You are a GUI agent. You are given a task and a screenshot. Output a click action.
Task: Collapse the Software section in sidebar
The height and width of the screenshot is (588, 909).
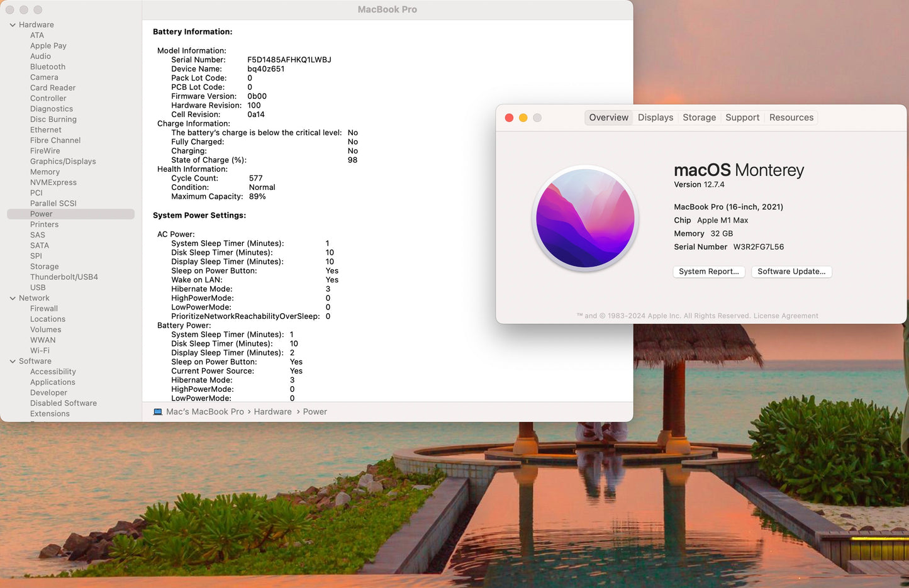coord(13,362)
